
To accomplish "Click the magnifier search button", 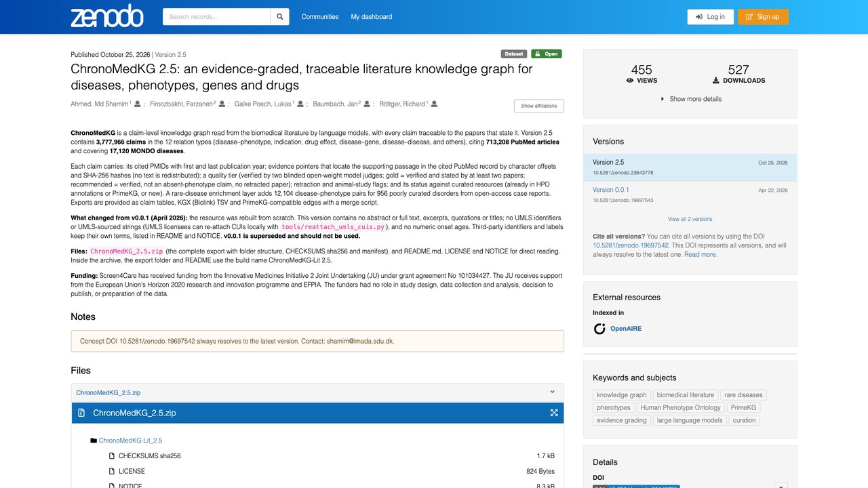I will point(280,17).
